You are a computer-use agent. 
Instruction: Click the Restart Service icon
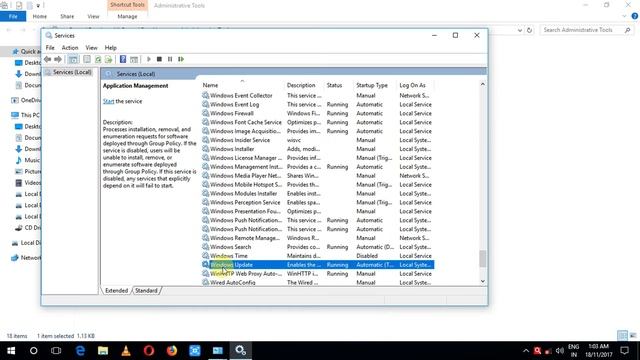click(x=181, y=59)
